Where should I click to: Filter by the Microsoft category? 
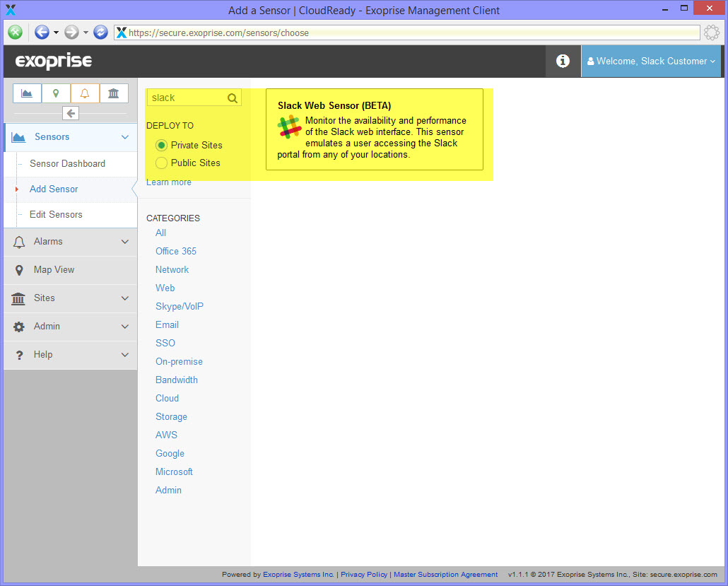pyautogui.click(x=174, y=471)
